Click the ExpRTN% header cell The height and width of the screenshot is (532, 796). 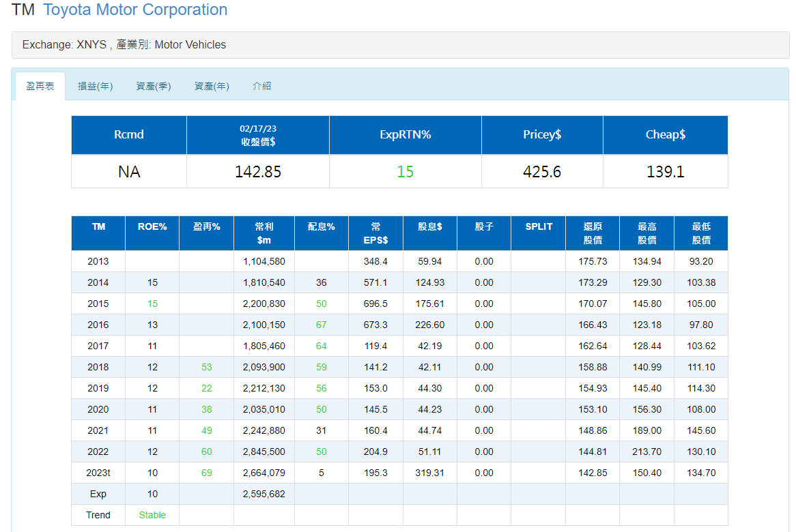click(405, 135)
